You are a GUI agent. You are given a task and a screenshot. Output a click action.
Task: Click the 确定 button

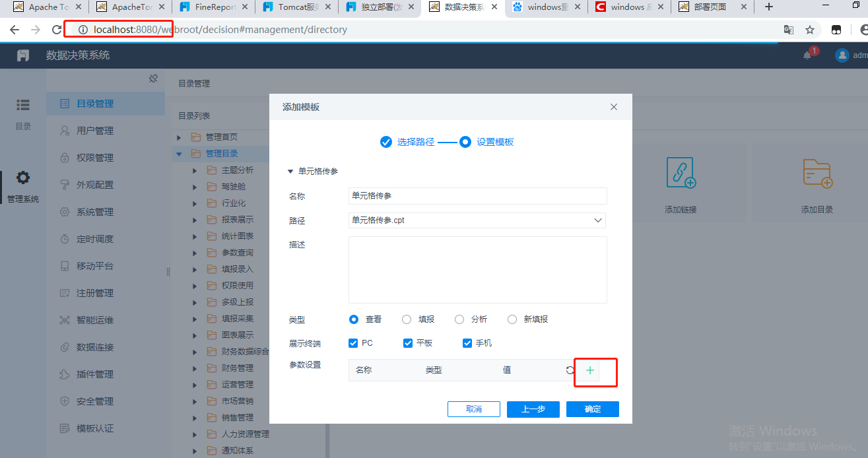point(592,409)
